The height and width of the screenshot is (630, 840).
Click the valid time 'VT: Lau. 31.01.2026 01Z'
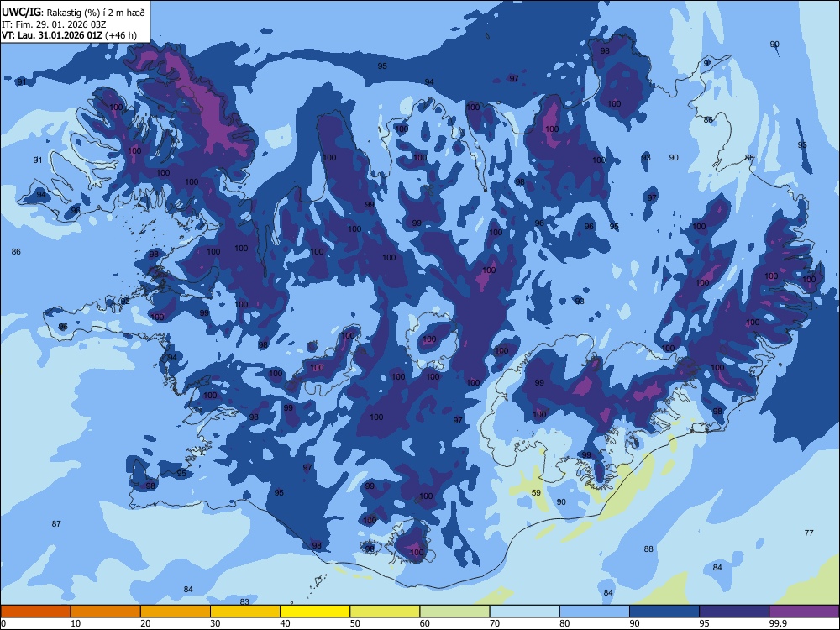pos(52,35)
